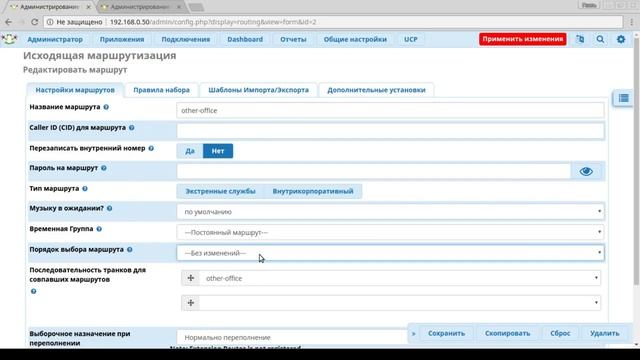
Task: Toggle Экстренные службы route type
Action: [220, 191]
